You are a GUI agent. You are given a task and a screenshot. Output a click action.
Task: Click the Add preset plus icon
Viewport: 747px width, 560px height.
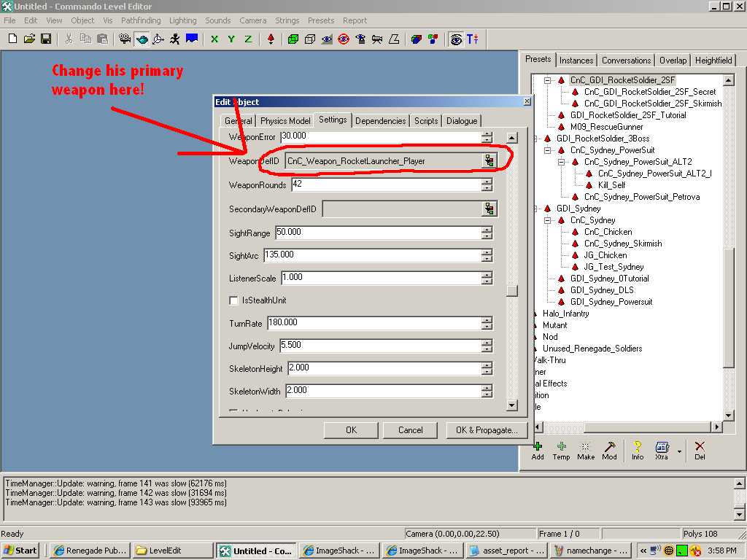(538, 451)
